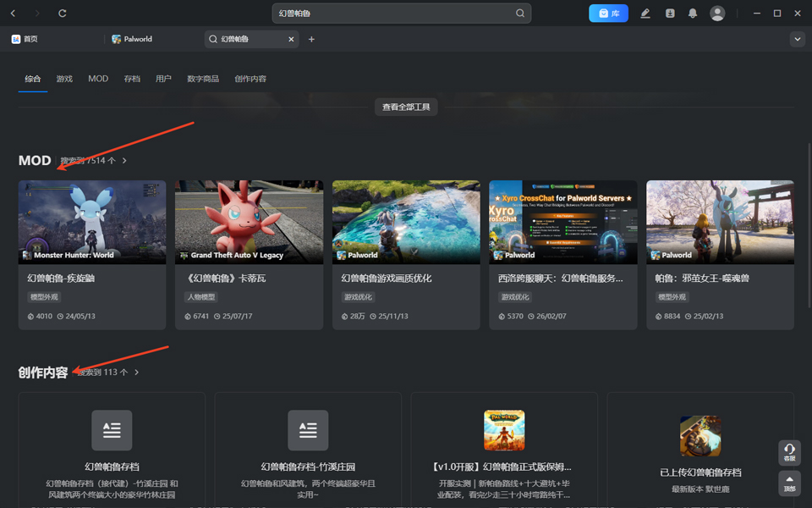
Task: Click the 首页 tab's home logo icon
Action: click(x=16, y=39)
